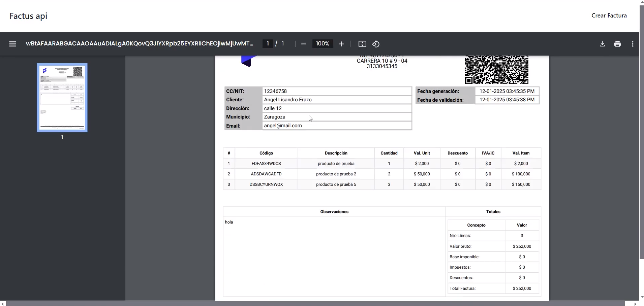Screen dimensions: 644x306
Task: Select the Fecha generación timestamp value
Action: [507, 91]
